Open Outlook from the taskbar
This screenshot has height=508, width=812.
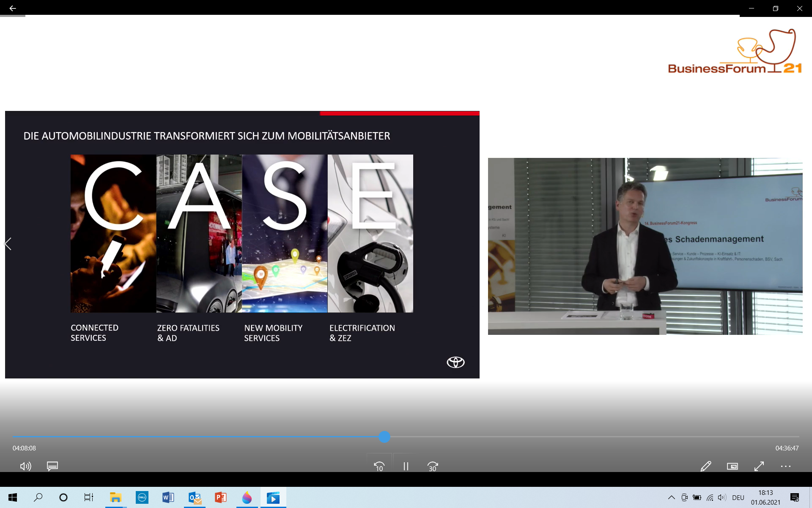click(195, 497)
